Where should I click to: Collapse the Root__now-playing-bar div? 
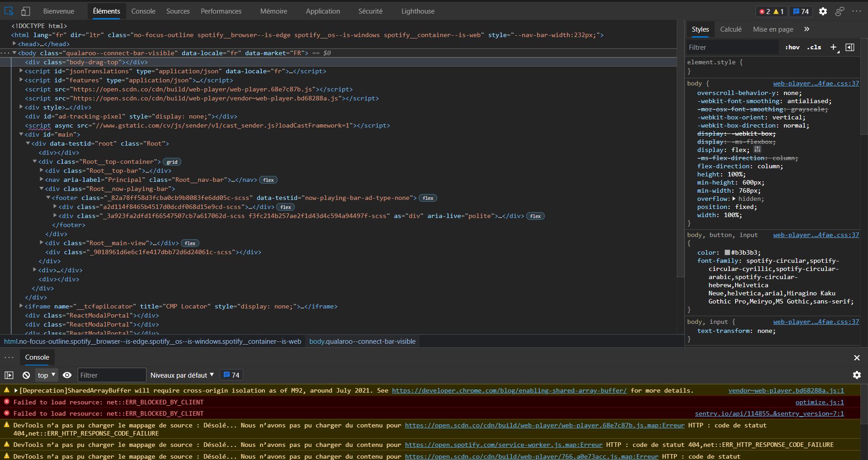[42, 188]
